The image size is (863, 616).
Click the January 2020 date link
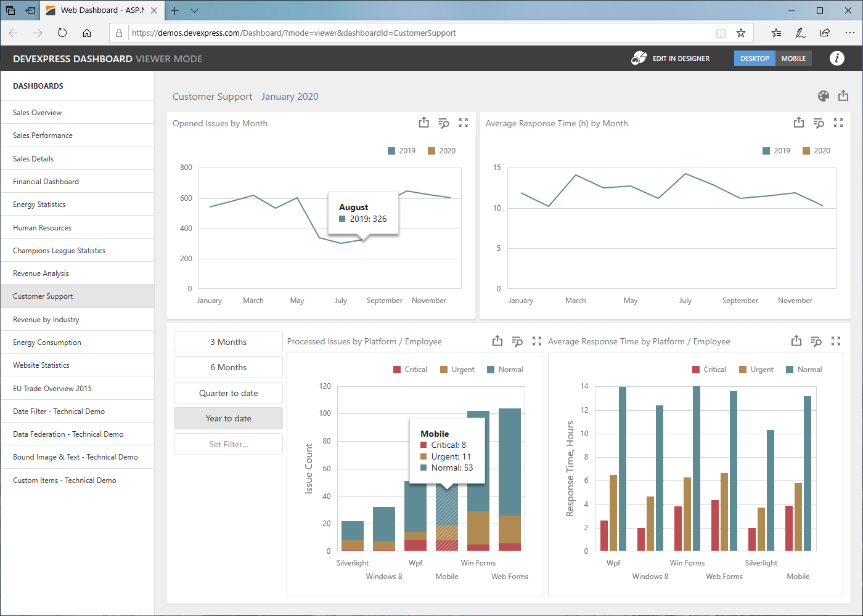coord(290,97)
